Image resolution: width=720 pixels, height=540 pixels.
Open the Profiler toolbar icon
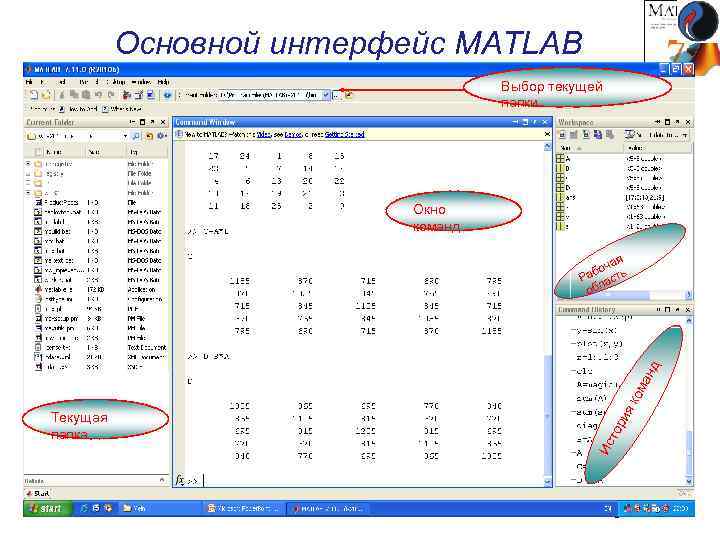pos(150,95)
